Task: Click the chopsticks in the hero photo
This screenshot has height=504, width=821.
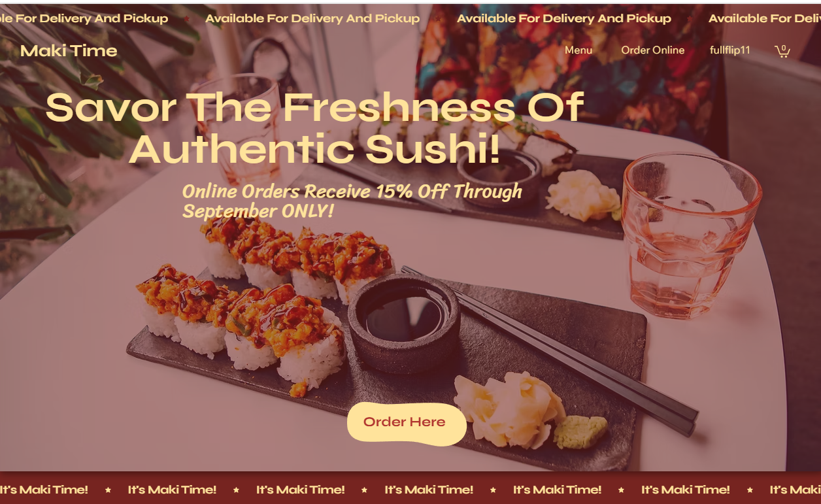Action: [x=549, y=350]
